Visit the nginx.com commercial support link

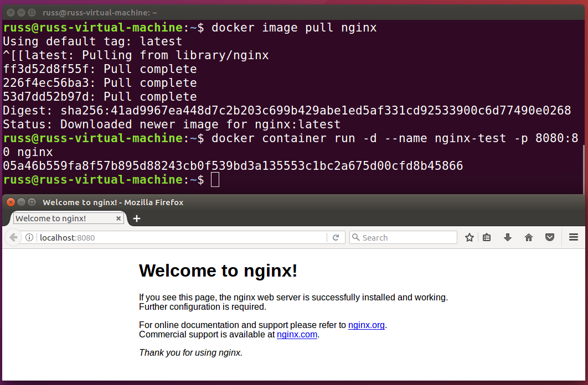tap(297, 334)
